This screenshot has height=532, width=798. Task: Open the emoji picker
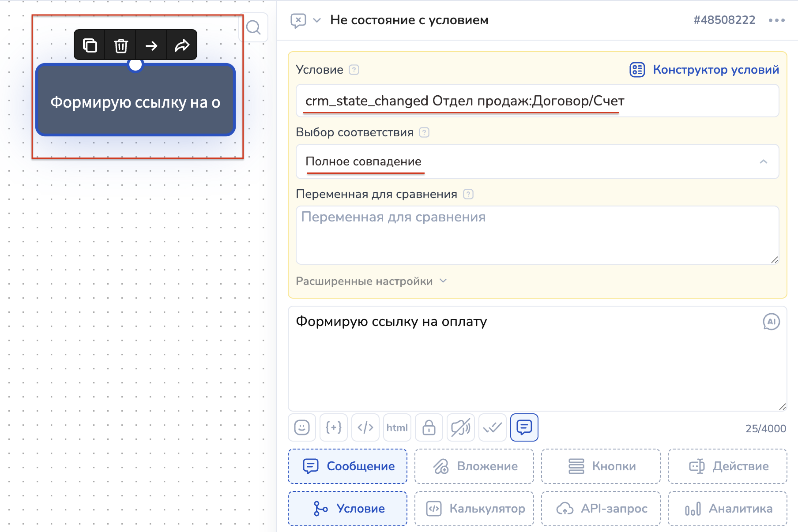pyautogui.click(x=302, y=427)
